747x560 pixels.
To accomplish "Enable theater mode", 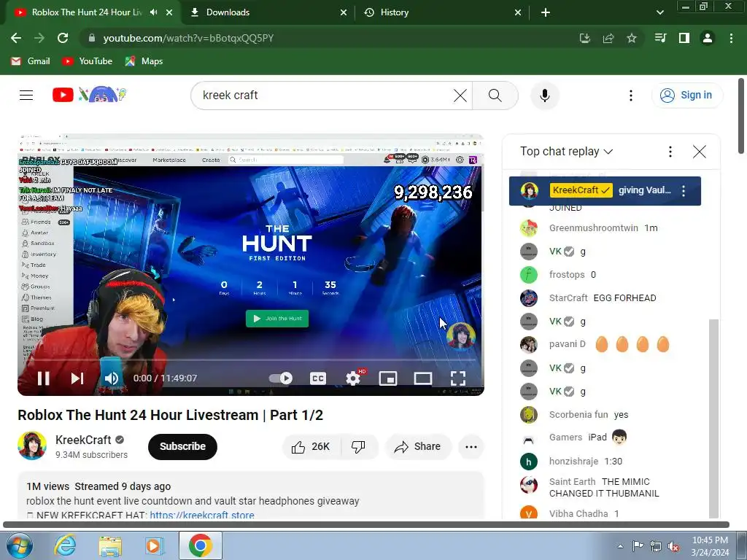I will tap(422, 378).
